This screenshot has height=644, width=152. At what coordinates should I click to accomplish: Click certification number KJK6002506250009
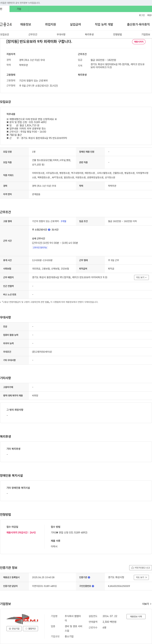tap(119, 586)
